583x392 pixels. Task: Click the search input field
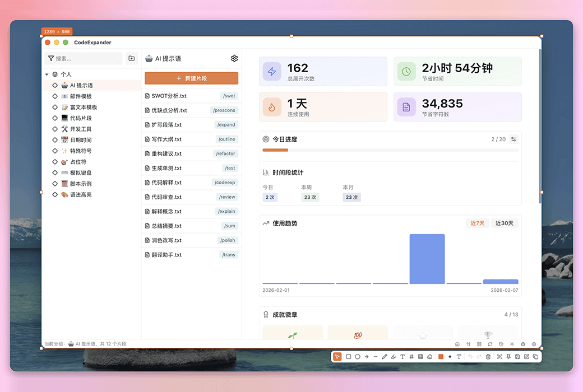click(83, 58)
